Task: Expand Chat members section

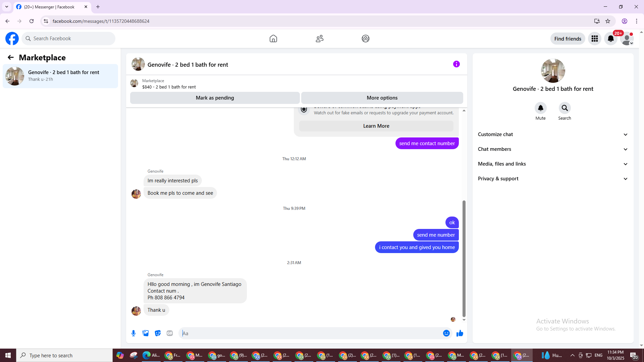Action: pyautogui.click(x=553, y=149)
